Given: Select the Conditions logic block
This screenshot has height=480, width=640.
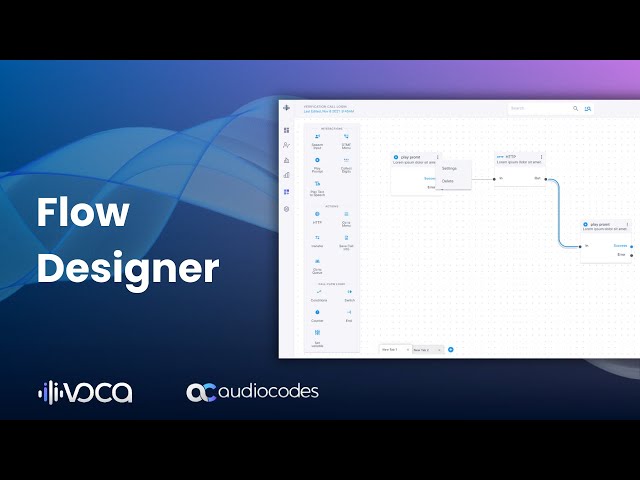Looking at the screenshot, I should pos(319,296).
